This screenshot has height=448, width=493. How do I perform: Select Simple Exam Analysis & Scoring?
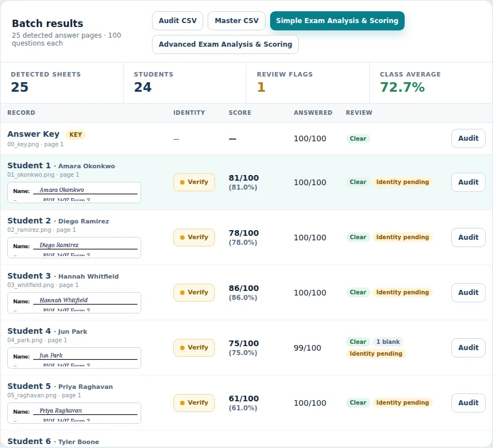pos(337,21)
